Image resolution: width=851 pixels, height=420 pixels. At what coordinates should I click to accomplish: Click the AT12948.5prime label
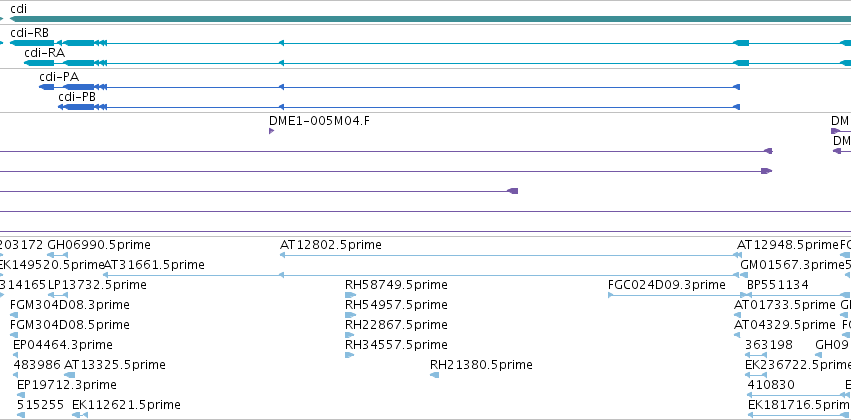coord(788,245)
